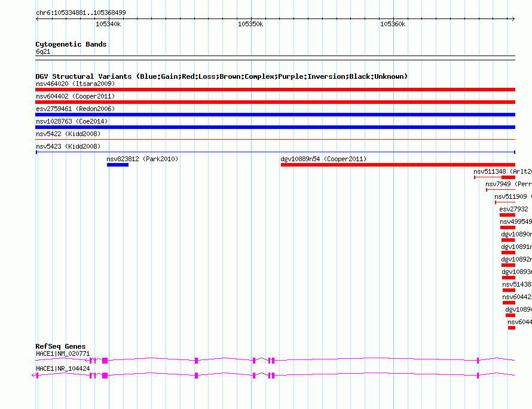Screen dimensions: 532x409
Task: Open the HACE1|NR_104424 transcript label
Action: [63, 368]
